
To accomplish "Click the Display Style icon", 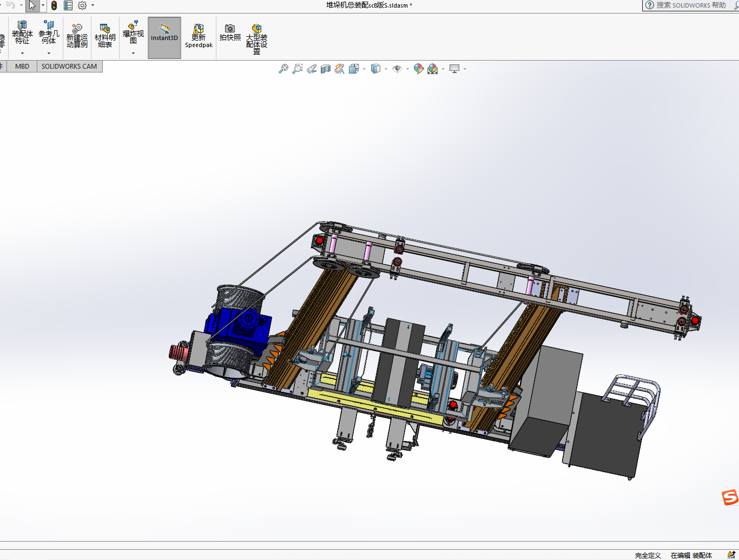I will coord(375,69).
